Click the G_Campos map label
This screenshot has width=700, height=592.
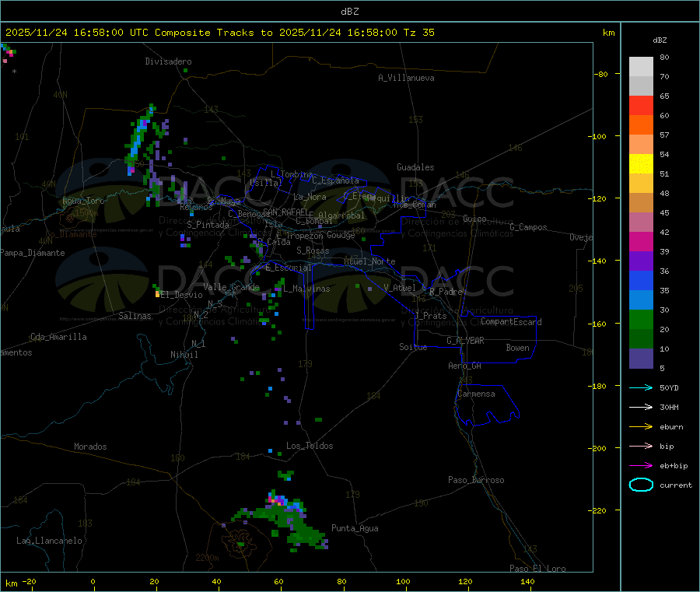pyautogui.click(x=528, y=227)
